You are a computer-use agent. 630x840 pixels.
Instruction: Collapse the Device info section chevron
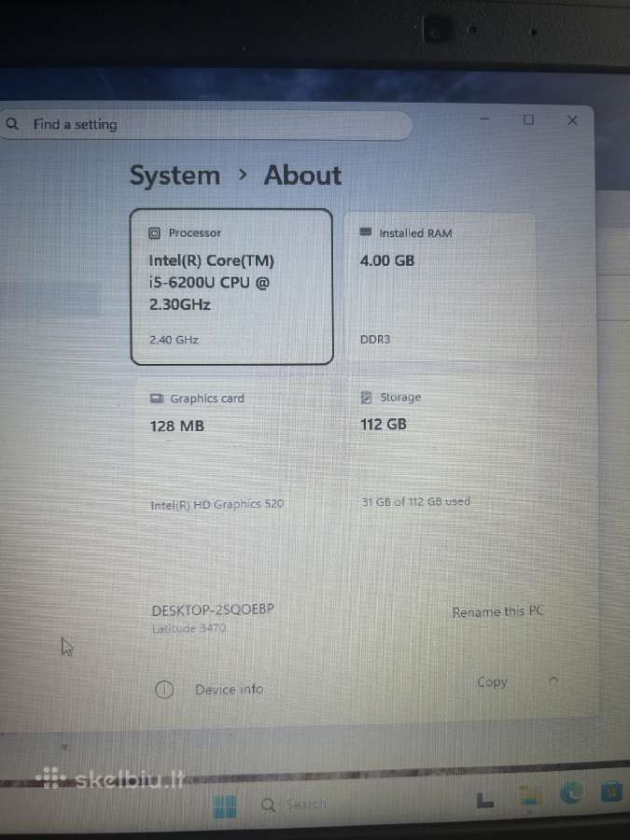[553, 680]
